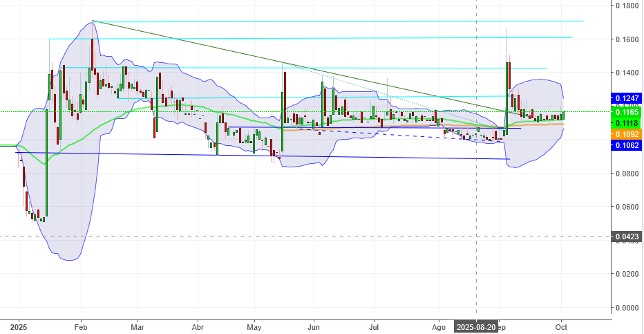644x334 pixels.
Task: Click the Feb label on time axis
Action: pyautogui.click(x=80, y=327)
